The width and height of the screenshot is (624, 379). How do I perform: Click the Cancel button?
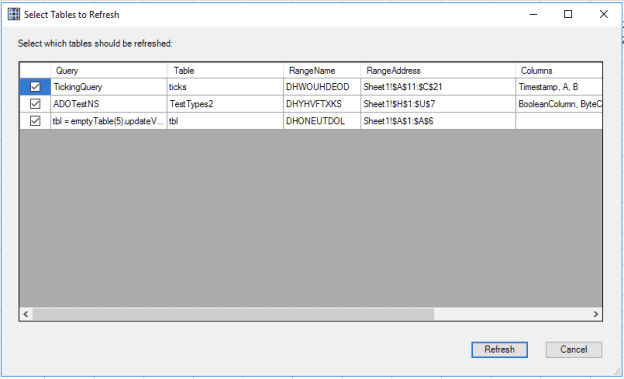coord(573,350)
